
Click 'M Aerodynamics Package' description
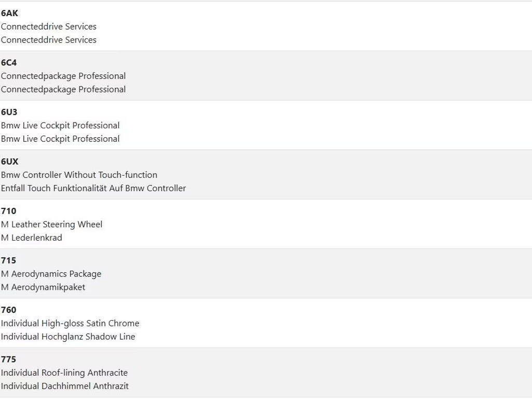tap(51, 274)
